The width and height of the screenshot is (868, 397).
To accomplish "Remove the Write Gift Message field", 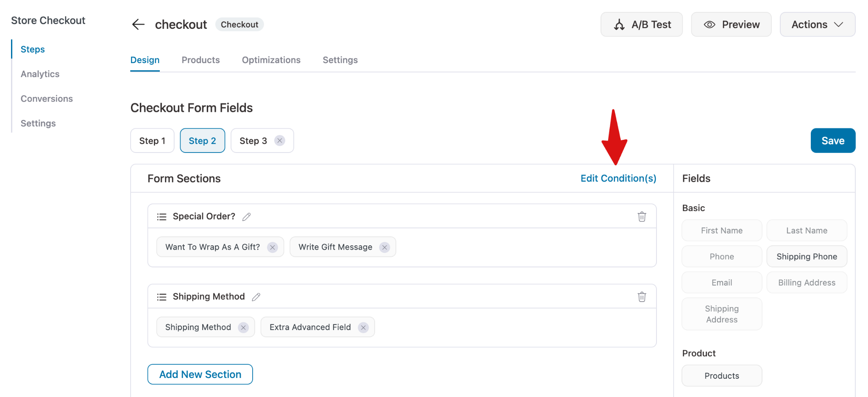I will coord(384,247).
